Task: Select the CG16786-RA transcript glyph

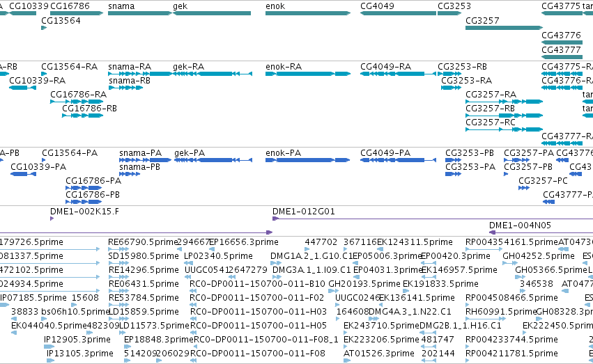Action: (x=77, y=102)
